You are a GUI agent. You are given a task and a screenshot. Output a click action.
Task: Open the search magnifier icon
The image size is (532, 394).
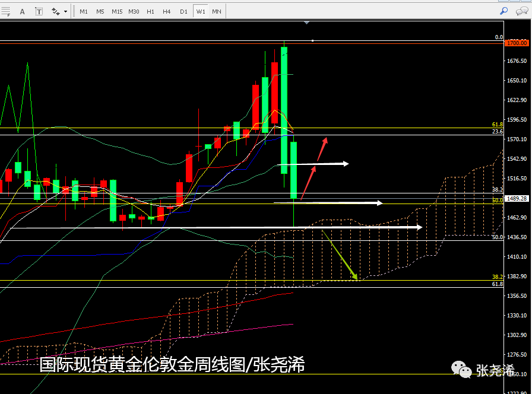click(504, 11)
